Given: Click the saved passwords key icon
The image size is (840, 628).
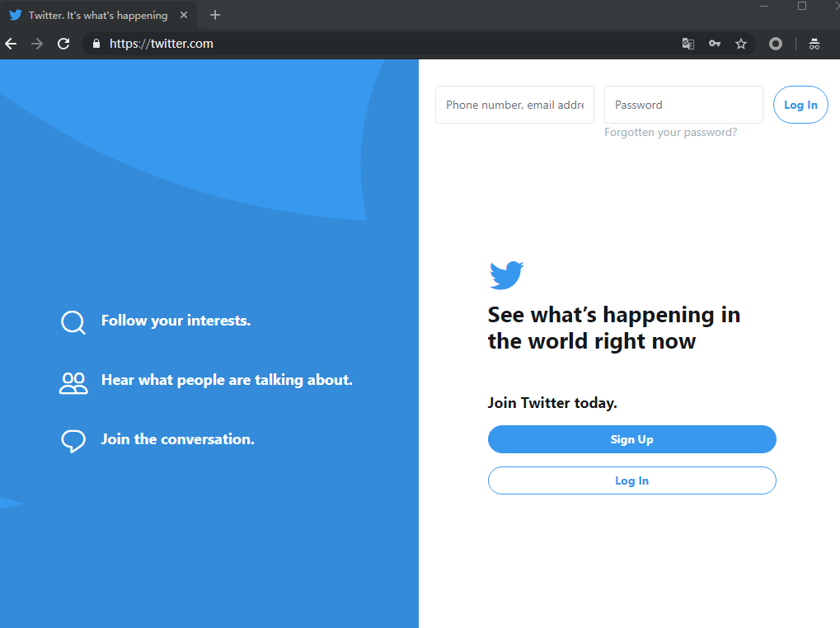Looking at the screenshot, I should point(715,44).
